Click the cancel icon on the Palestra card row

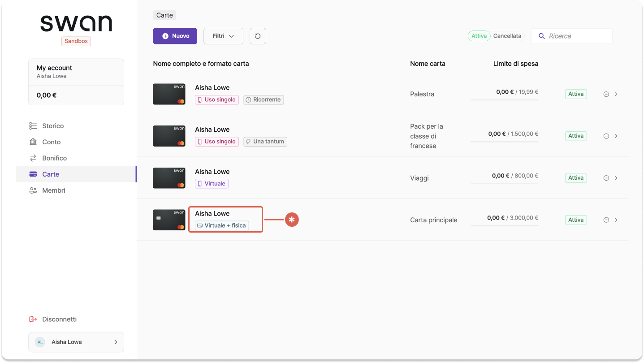606,94
